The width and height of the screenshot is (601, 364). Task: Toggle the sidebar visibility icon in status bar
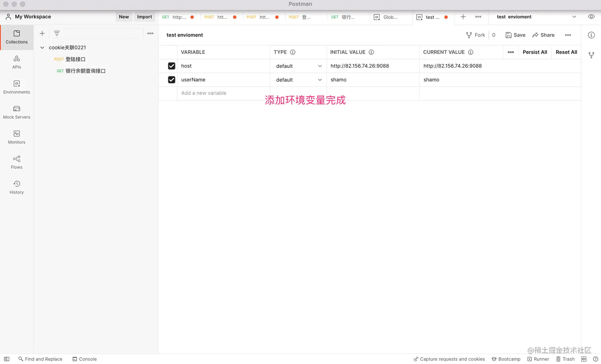(x=7, y=359)
